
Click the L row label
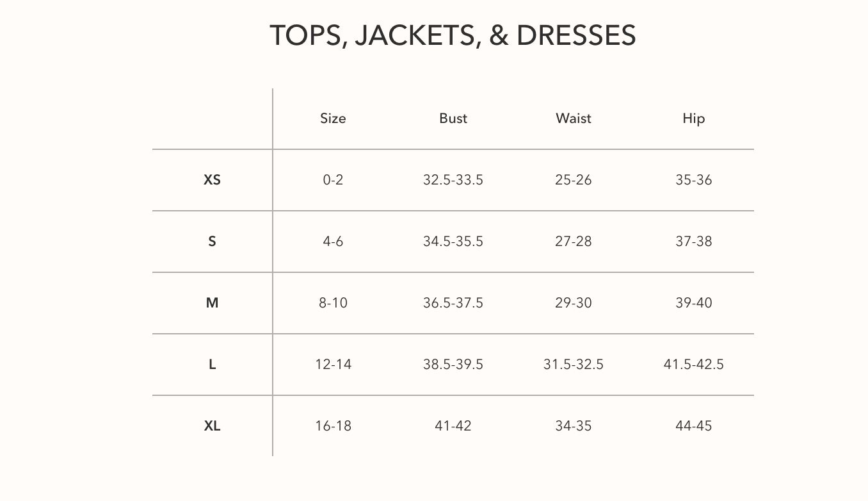point(212,365)
